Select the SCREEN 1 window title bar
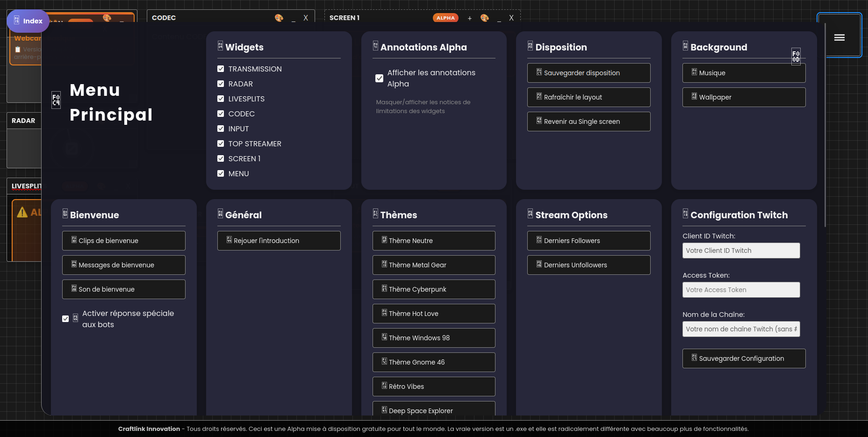The height and width of the screenshot is (437, 868). point(344,18)
